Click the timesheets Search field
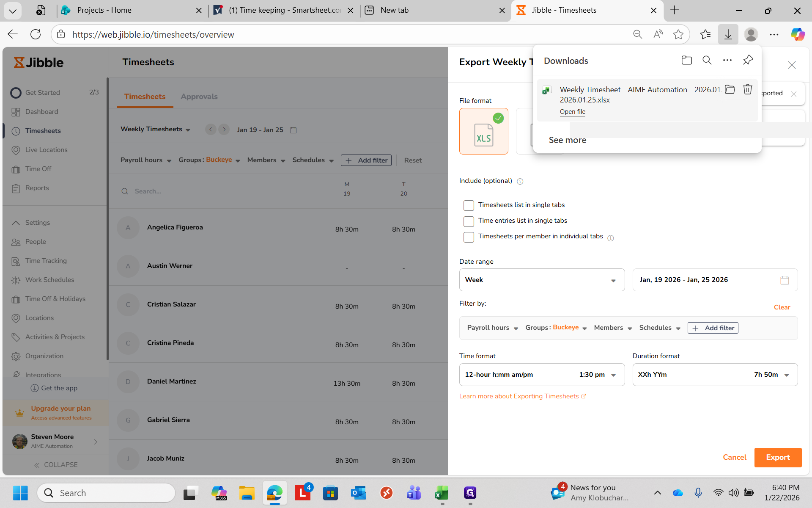The width and height of the screenshot is (812, 508). coord(220,191)
